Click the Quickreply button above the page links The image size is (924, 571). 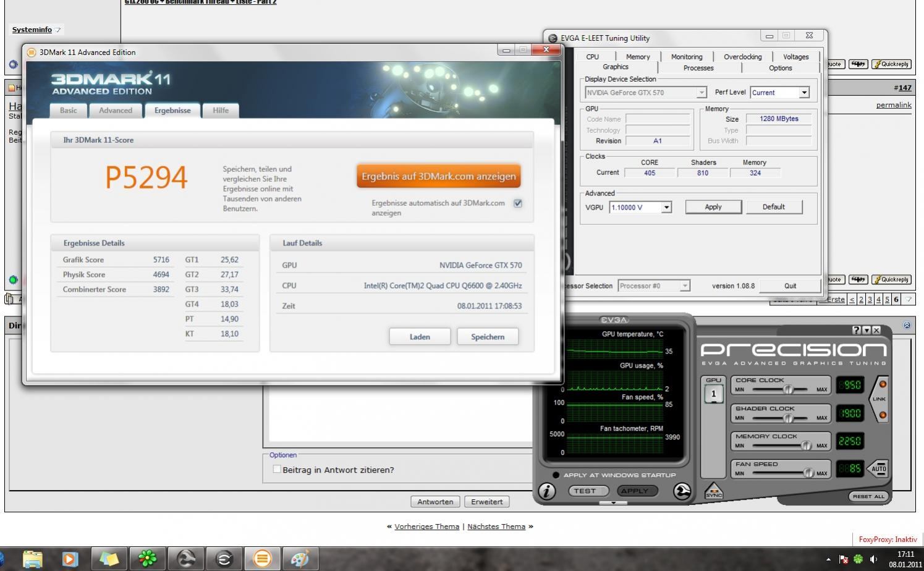(x=891, y=279)
